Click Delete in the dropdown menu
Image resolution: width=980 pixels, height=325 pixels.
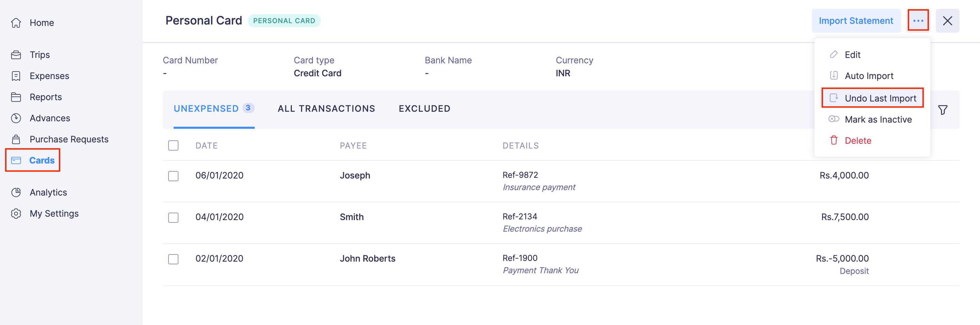[857, 140]
